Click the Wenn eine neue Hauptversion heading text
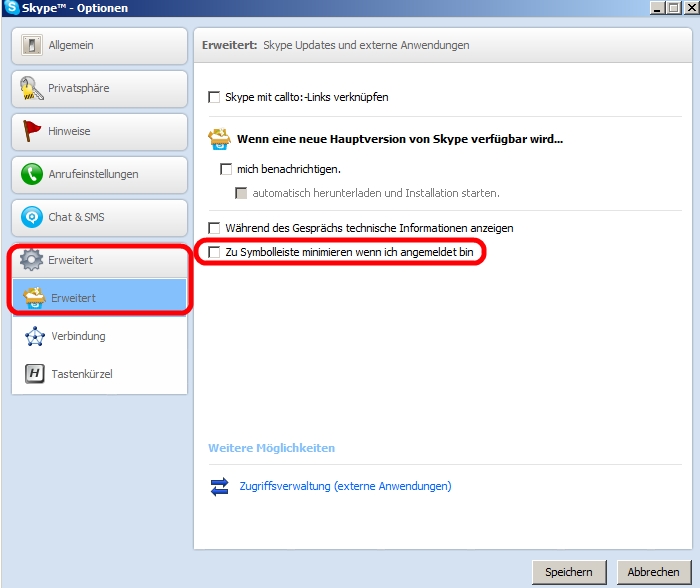This screenshot has height=588, width=700. 400,139
